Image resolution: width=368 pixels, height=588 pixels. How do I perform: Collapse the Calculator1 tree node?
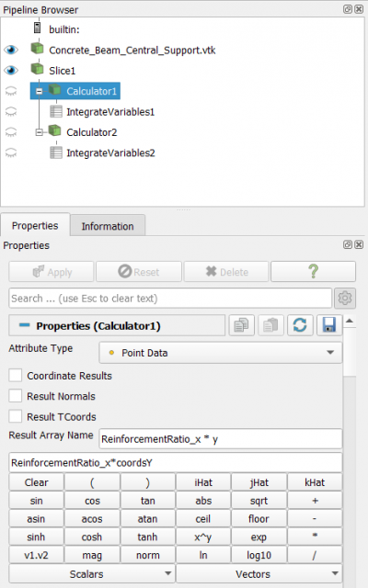point(40,91)
